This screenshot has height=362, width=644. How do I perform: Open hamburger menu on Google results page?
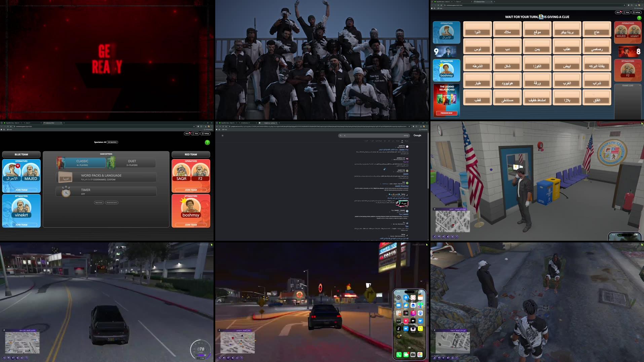pos(222,135)
